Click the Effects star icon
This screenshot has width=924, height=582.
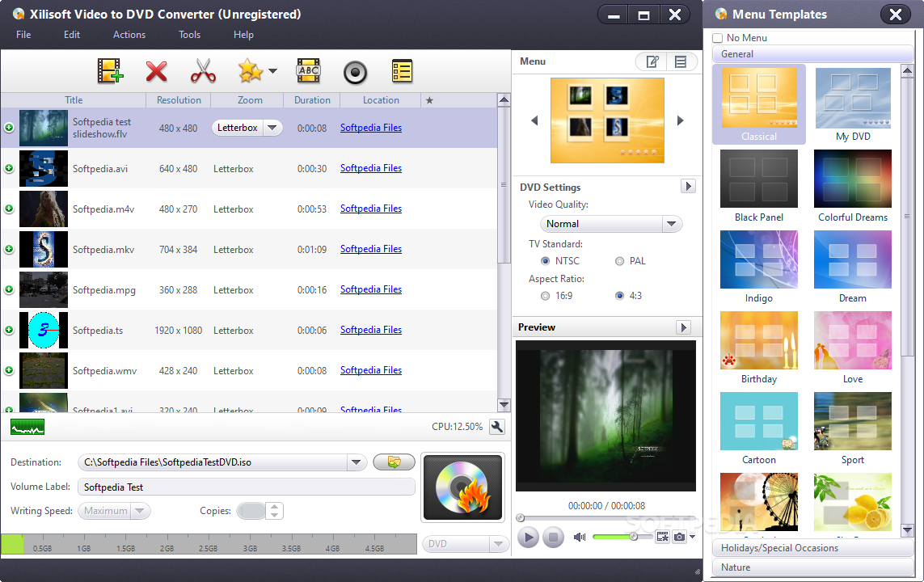click(x=251, y=70)
